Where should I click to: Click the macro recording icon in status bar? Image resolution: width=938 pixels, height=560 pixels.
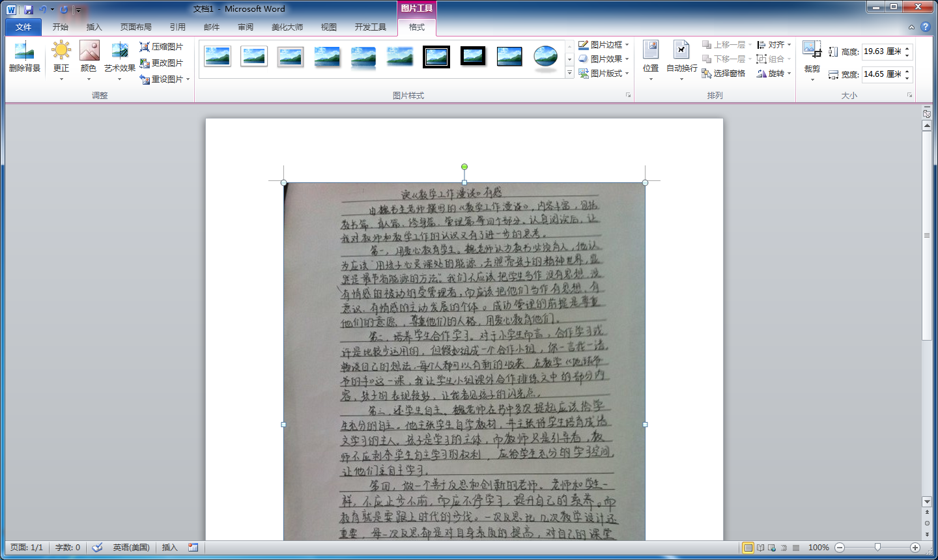click(193, 548)
